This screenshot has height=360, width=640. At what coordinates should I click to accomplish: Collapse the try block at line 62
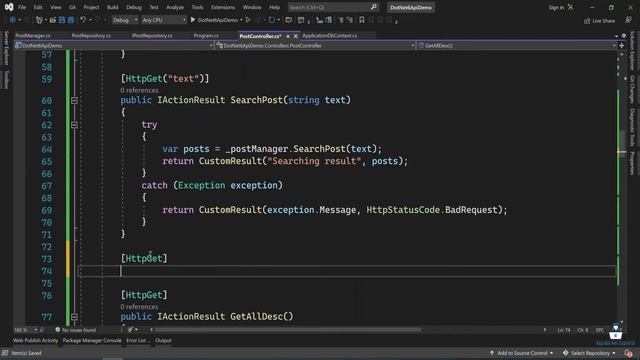coord(74,125)
